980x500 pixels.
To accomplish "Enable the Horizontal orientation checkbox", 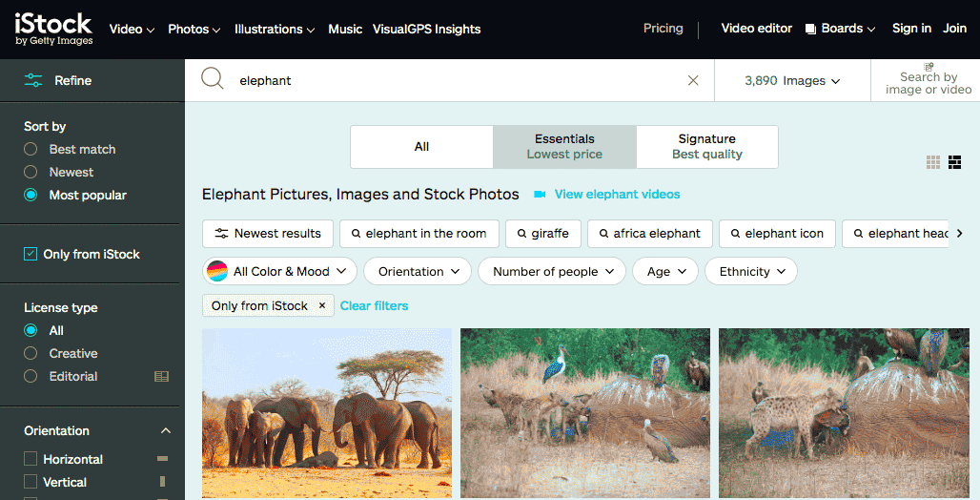I will coord(31,459).
